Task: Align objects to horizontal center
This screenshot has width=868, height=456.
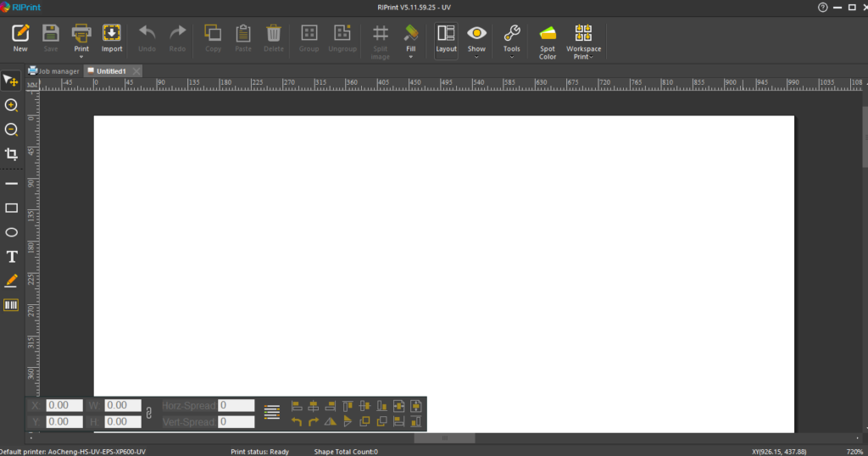Action: pyautogui.click(x=314, y=406)
